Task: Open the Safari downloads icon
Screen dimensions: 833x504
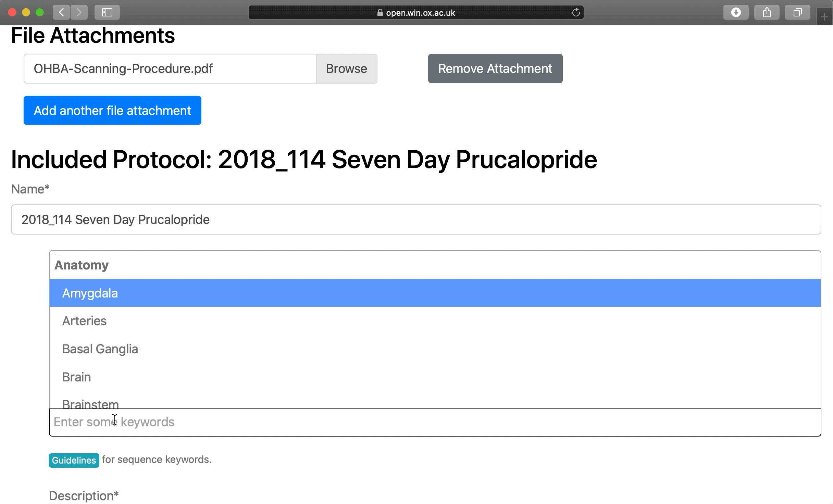Action: pyautogui.click(x=736, y=13)
